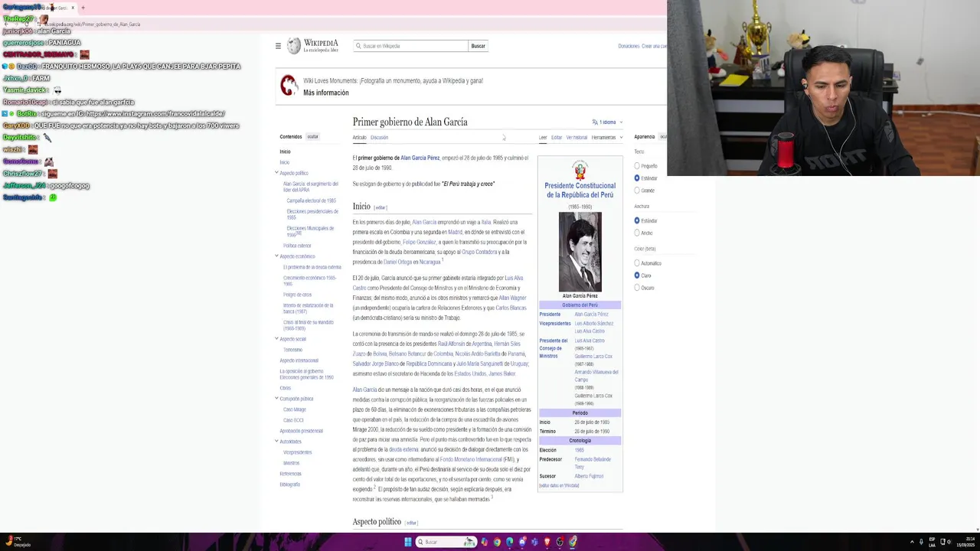Open the Alan García Pérez link in intro
This screenshot has height=551, width=980.
[420, 158]
